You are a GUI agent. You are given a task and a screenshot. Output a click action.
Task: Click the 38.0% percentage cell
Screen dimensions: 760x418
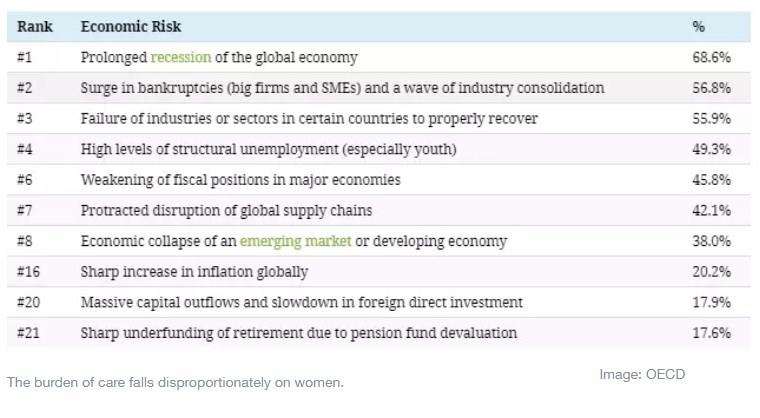pyautogui.click(x=711, y=241)
